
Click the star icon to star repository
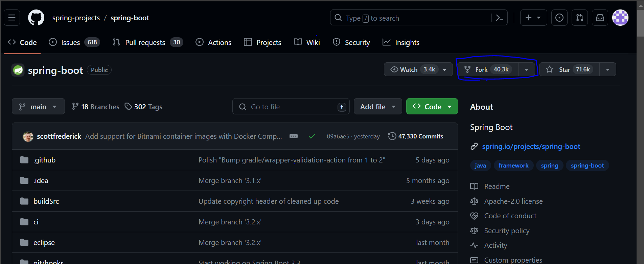pos(550,69)
